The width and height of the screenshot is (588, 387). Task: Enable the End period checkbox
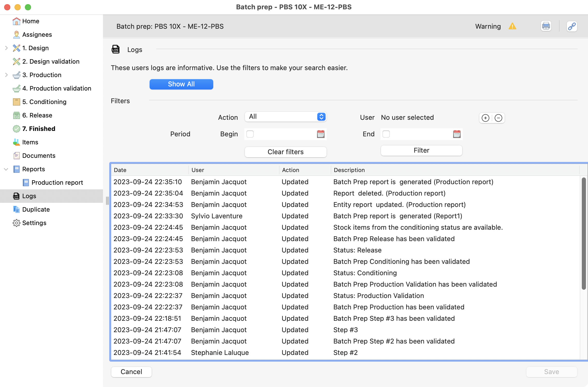point(386,134)
